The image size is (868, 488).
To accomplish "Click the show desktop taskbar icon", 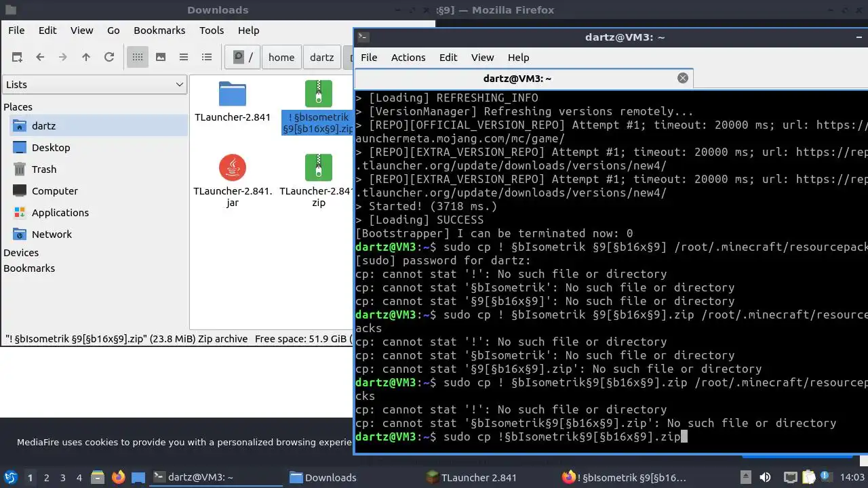I will coord(138,478).
